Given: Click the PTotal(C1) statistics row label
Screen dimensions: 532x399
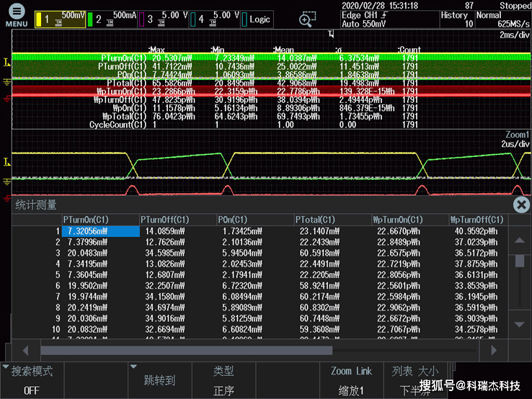Looking at the screenshot, I should 127,83.
